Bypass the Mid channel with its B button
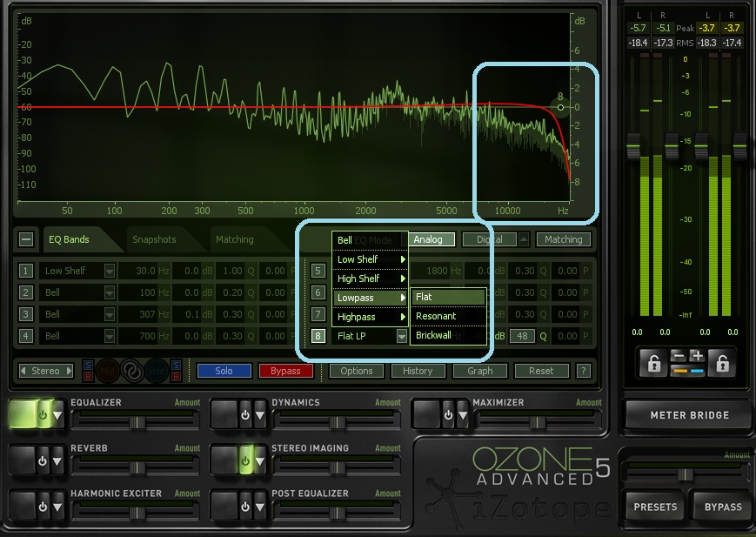The height and width of the screenshot is (537, 756). (88, 376)
